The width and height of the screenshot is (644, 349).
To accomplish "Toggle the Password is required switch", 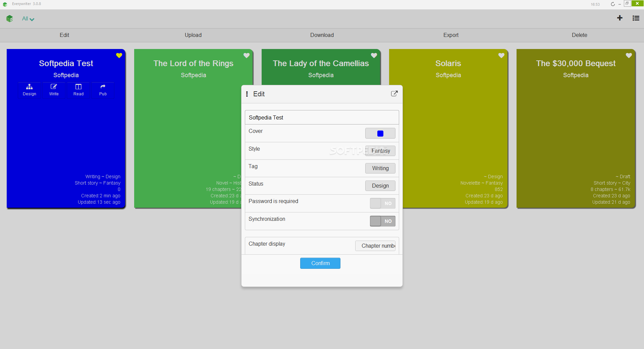I will [383, 203].
